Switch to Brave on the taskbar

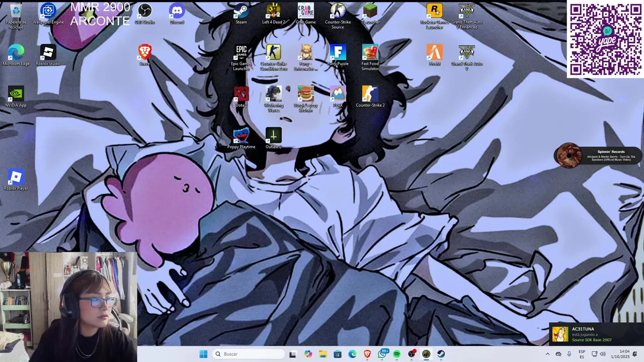click(367, 354)
